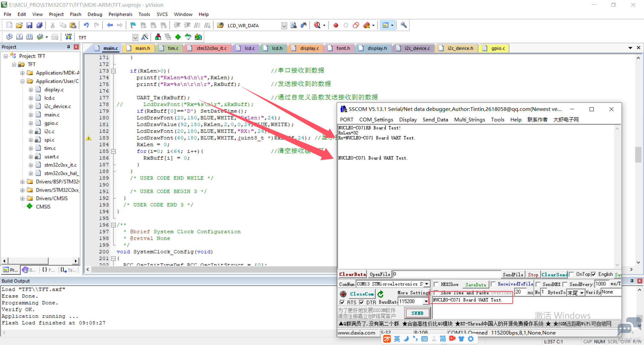Toggle the HEXShow checkbox
This screenshot has width=644, height=345.
(436, 284)
